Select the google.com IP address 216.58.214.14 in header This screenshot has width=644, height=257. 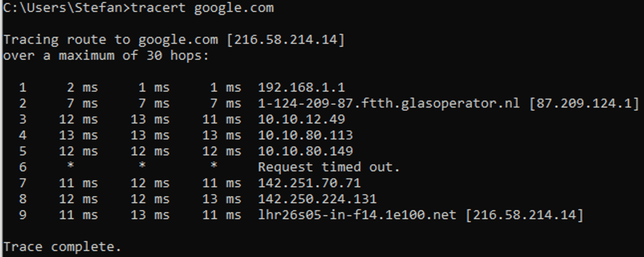285,40
